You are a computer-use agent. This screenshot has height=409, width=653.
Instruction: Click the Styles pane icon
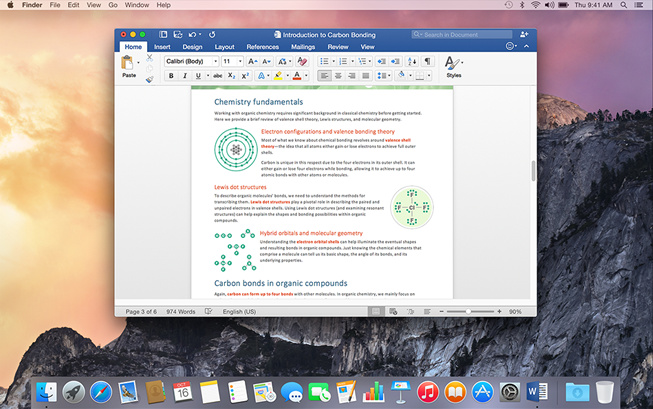pyautogui.click(x=453, y=66)
